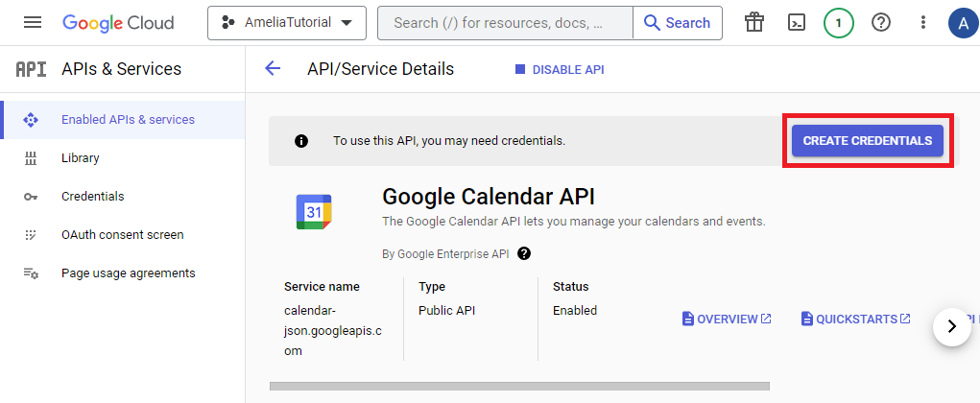Go back with the left arrow

(273, 69)
